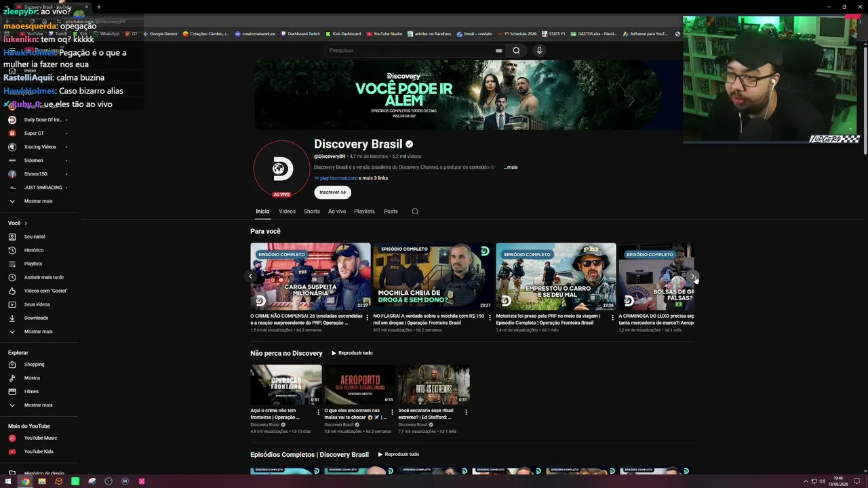Open Daily Dose Of Internet subscription
868x488 pixels.
click(x=43, y=120)
